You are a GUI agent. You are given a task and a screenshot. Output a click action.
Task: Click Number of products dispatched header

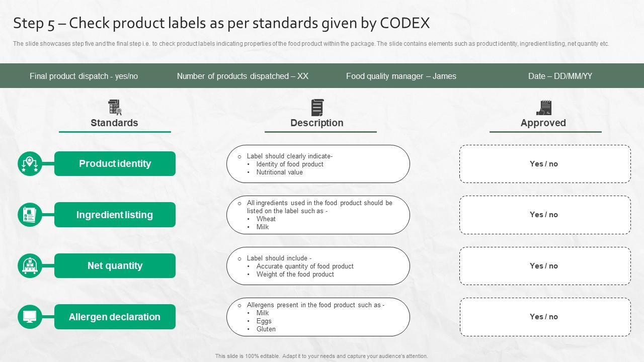pos(243,76)
